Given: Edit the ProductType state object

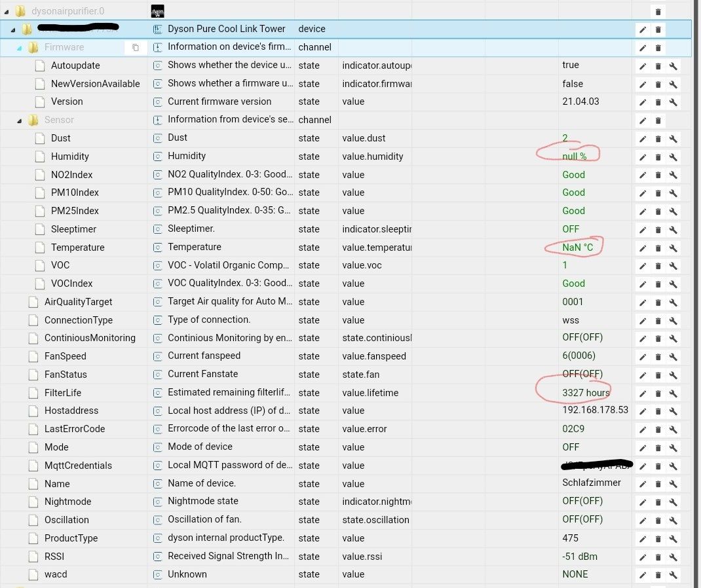Looking at the screenshot, I should tap(643, 540).
